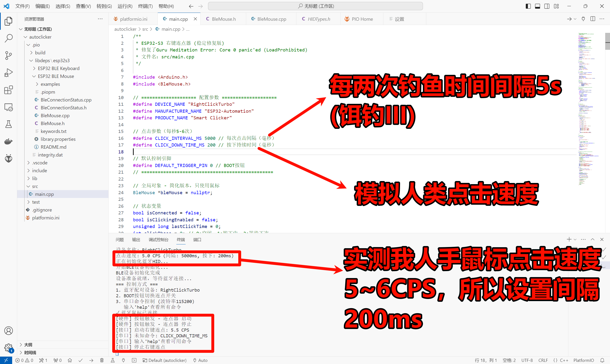Click PlatformIO Build checkmark in status bar
Viewport: 610px width, 364px height.
(x=81, y=360)
